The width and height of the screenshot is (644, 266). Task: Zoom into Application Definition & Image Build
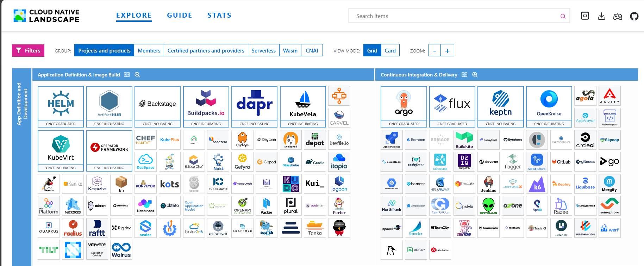pyautogui.click(x=137, y=75)
